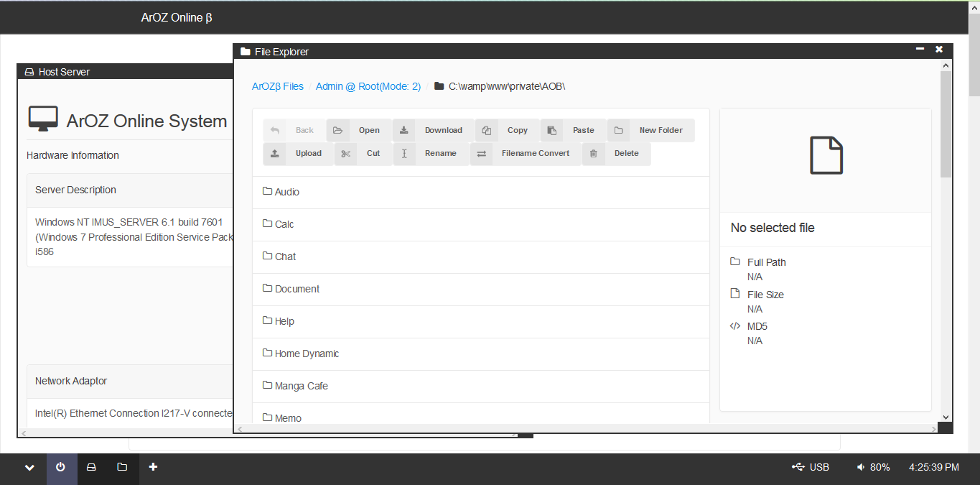The height and width of the screenshot is (485, 980).
Task: Click the ArOZβ Files breadcrumb link
Action: click(278, 86)
